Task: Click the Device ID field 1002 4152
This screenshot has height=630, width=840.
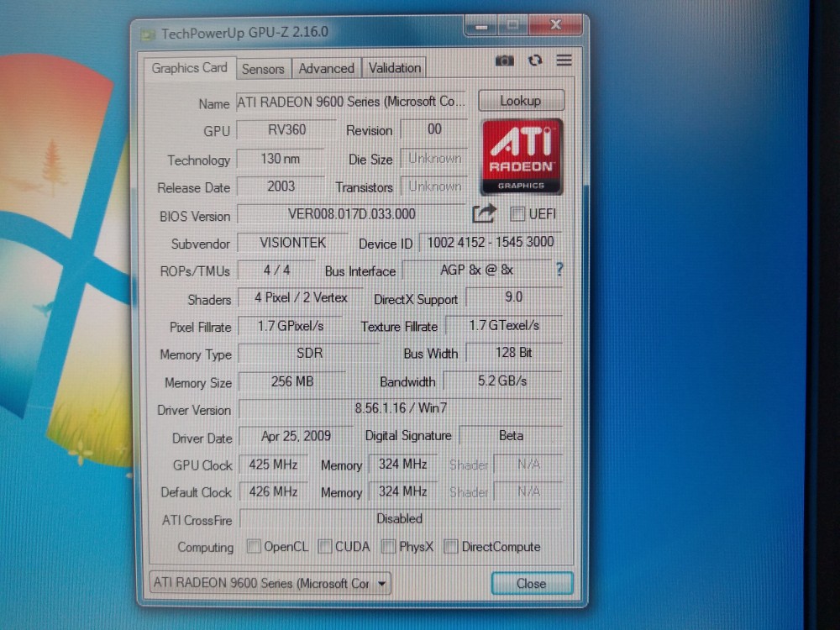Action: coord(491,242)
